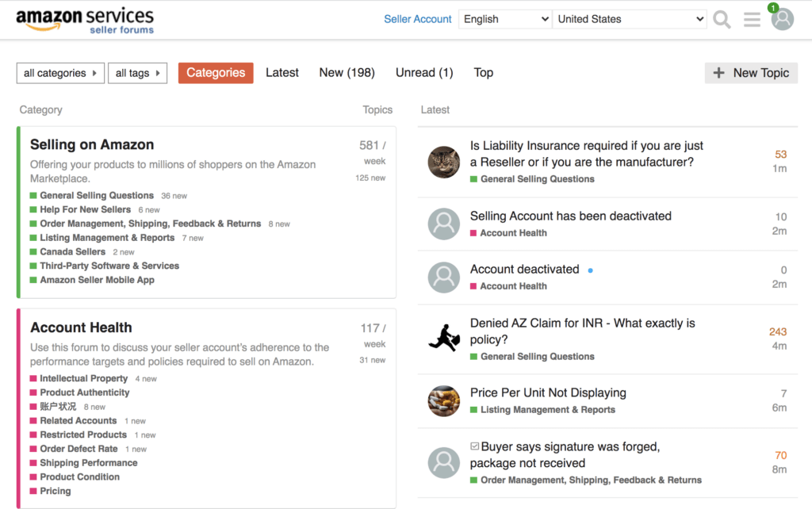Click reply count 7 on Price Per Unit topic
The image size is (812, 509).
pos(784,393)
